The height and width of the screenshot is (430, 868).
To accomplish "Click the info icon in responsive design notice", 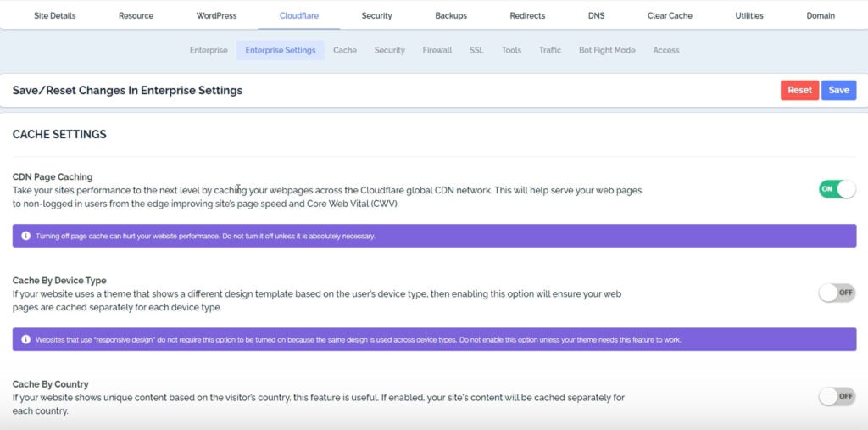I will pyautogui.click(x=26, y=339).
